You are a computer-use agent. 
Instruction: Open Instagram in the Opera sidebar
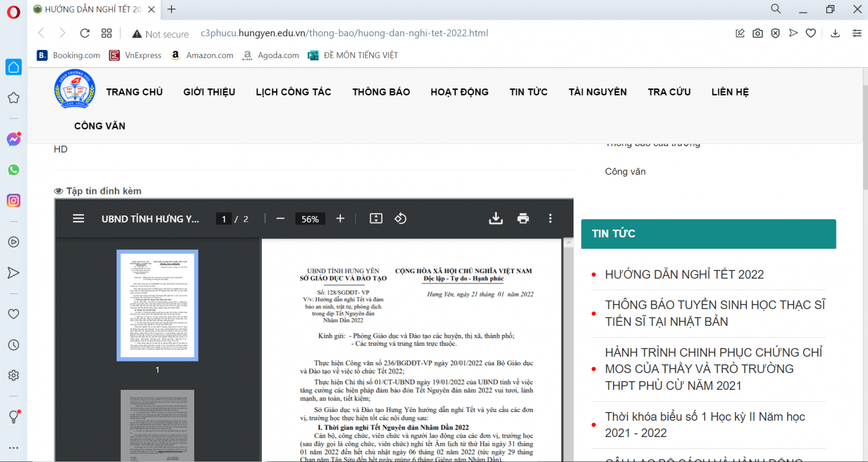tap(14, 200)
